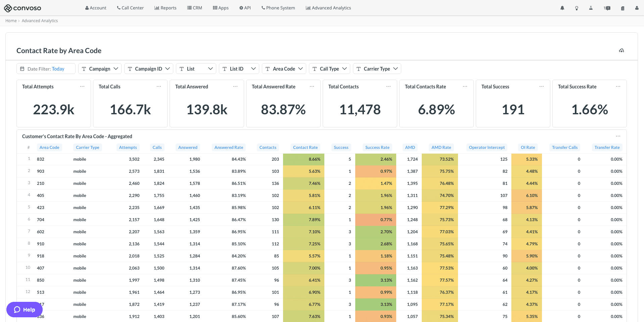Click the Help chat button

pyautogui.click(x=25, y=310)
